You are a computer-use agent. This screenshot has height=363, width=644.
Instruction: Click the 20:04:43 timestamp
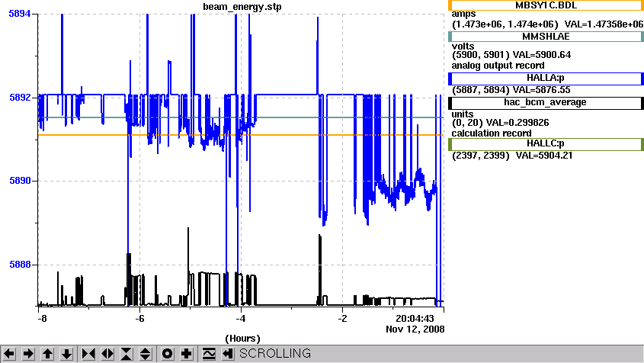click(x=415, y=319)
